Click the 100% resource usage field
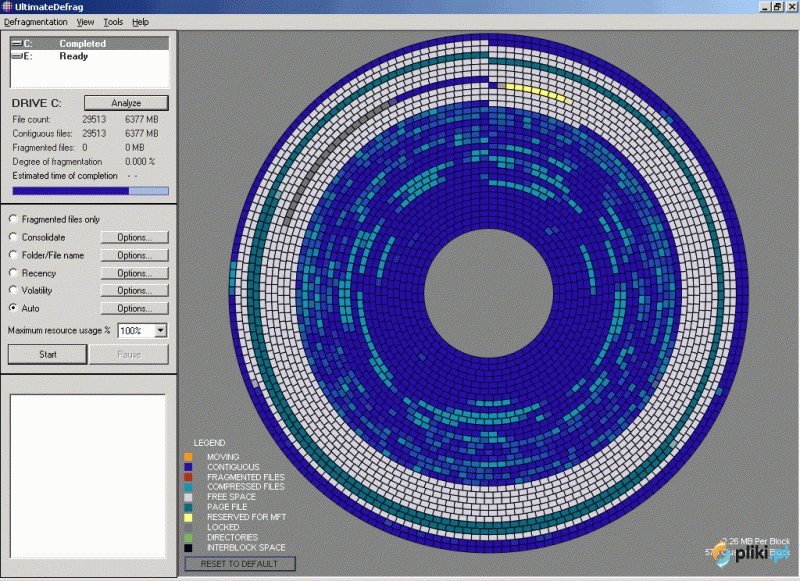The width and height of the screenshot is (800, 581). 136,331
